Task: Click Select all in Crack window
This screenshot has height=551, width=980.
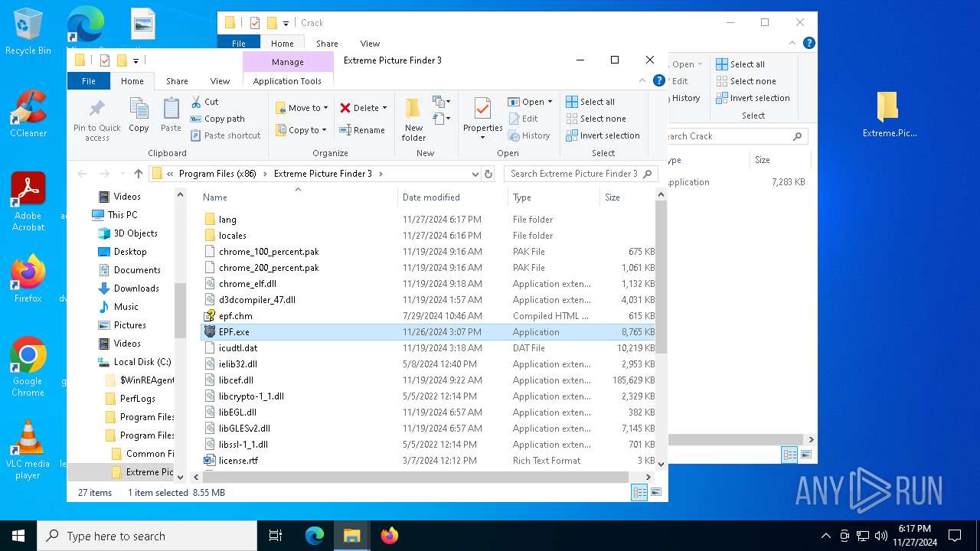Action: (740, 64)
